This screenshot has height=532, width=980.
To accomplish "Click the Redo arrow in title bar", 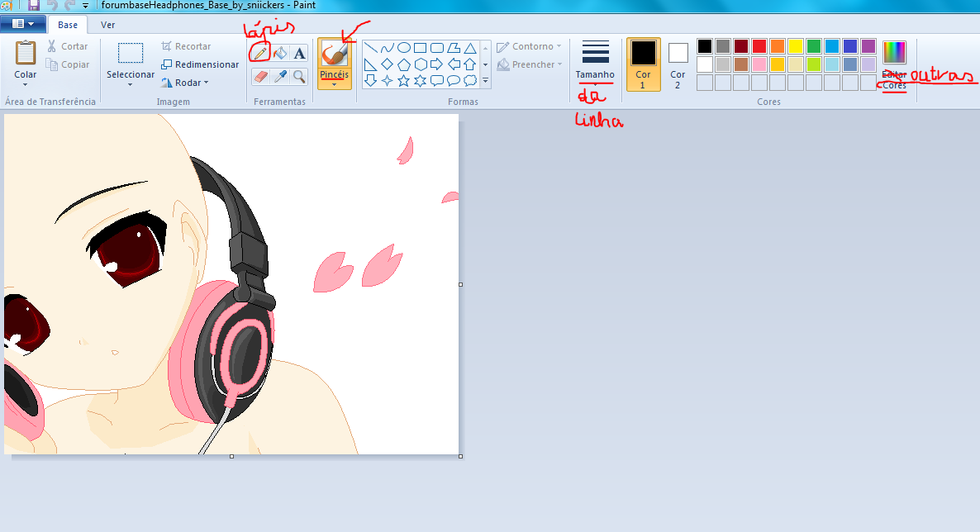I will point(70,5).
